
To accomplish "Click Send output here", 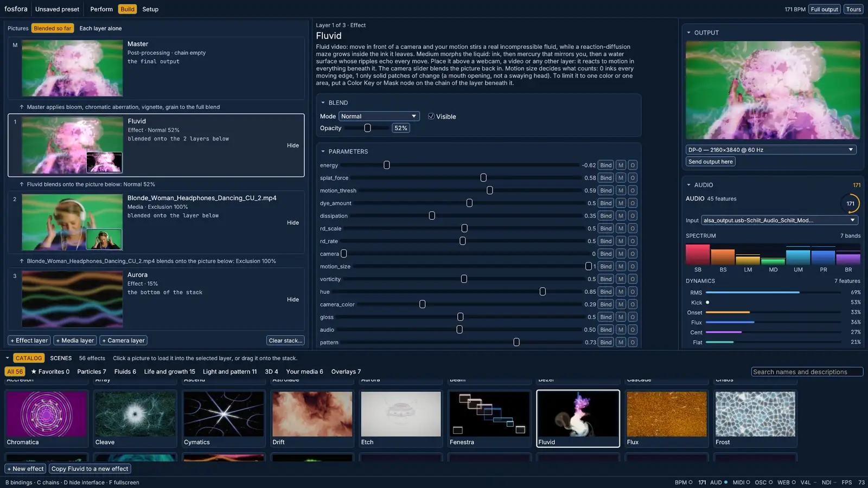I will click(x=710, y=162).
